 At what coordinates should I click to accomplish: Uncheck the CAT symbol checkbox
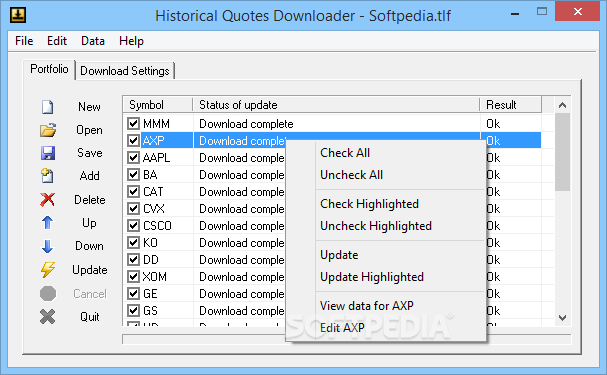pyautogui.click(x=134, y=192)
